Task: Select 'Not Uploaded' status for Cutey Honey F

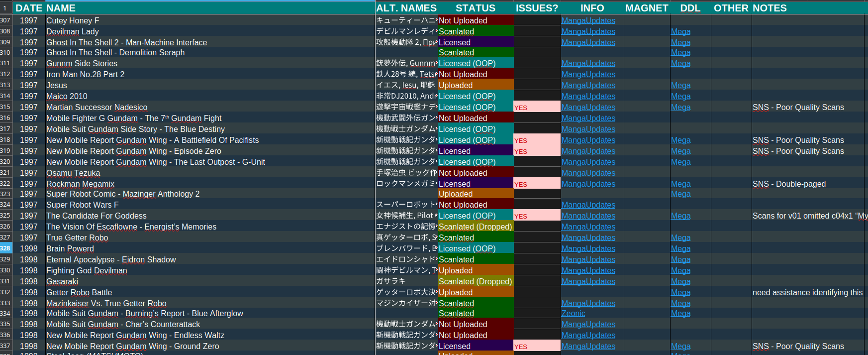Action: pos(476,20)
